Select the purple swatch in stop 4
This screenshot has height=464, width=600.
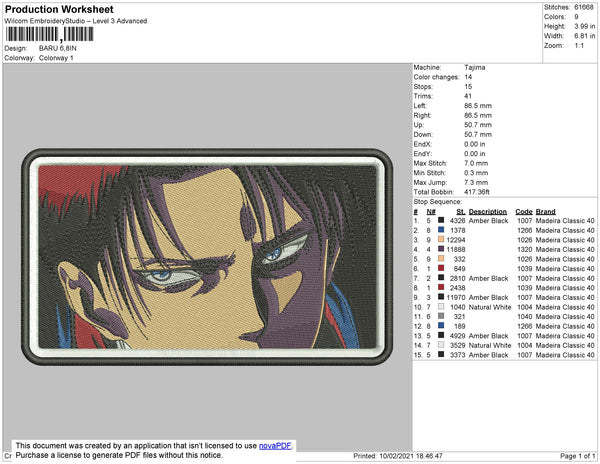tap(441, 249)
